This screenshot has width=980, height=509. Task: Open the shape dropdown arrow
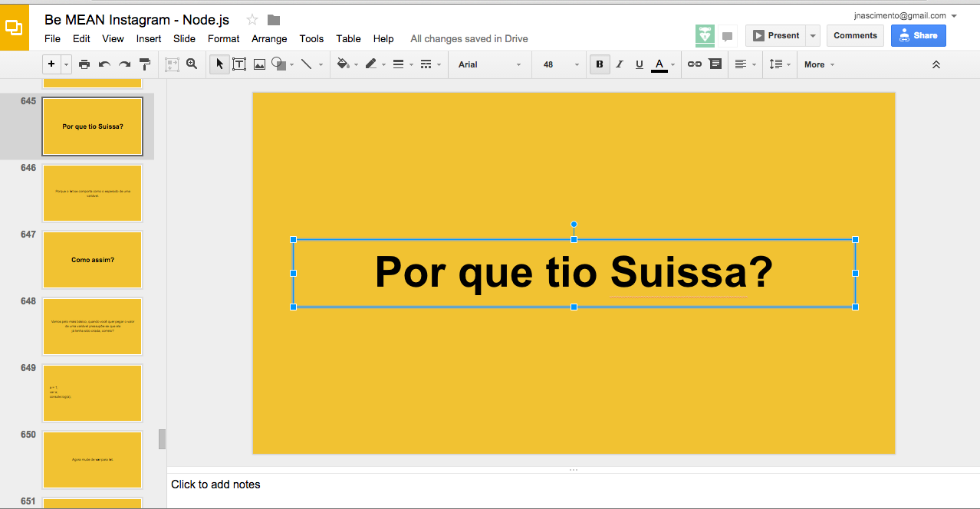[292, 64]
